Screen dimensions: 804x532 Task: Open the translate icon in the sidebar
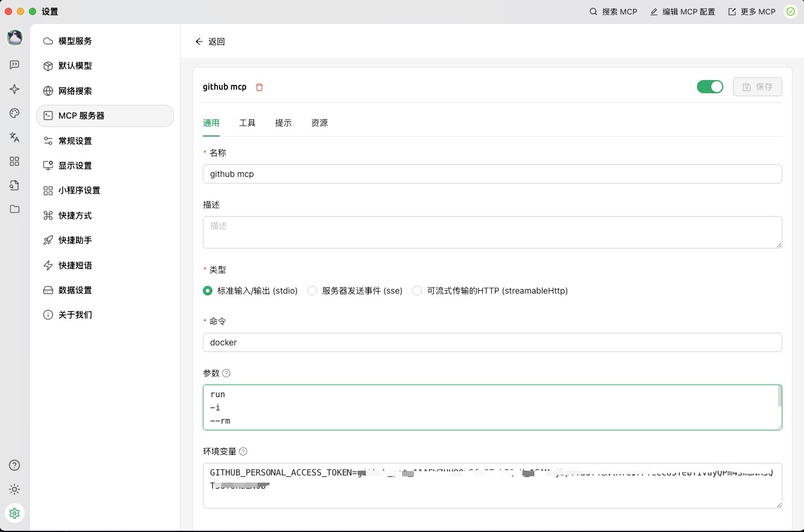[x=14, y=137]
